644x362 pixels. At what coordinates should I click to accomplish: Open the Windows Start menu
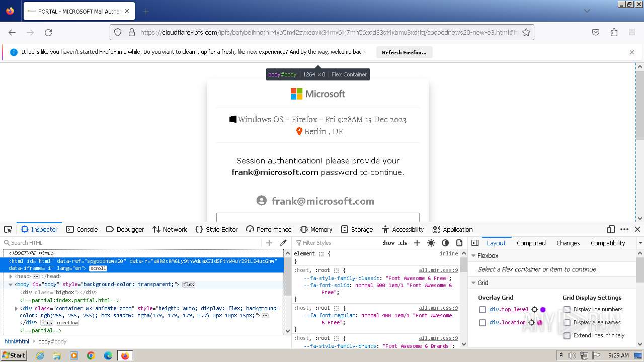point(14,355)
